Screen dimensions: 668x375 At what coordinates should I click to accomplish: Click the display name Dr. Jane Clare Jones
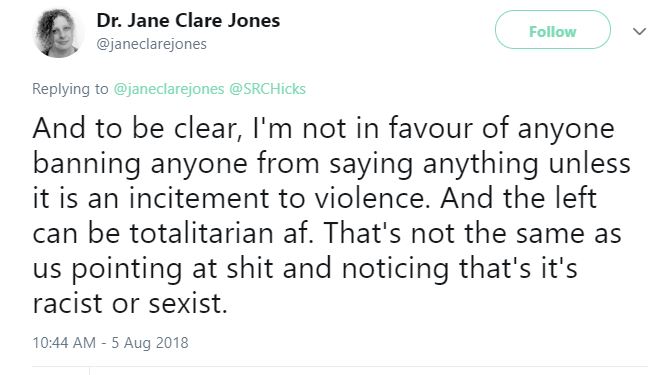[188, 20]
